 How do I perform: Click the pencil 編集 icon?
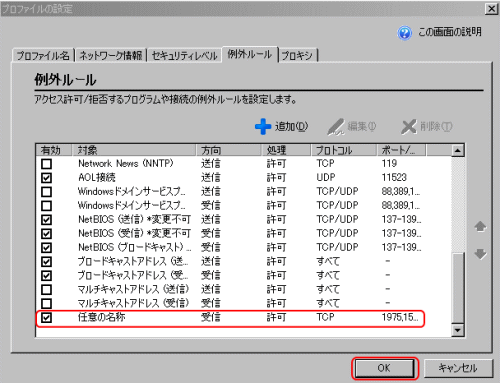(x=335, y=127)
